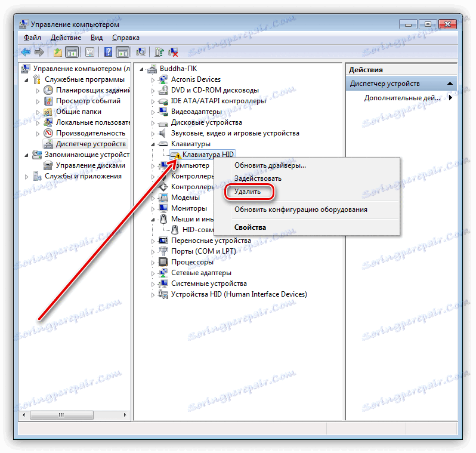
Task: Click the Мониторы monitor icon
Action: pos(163,208)
